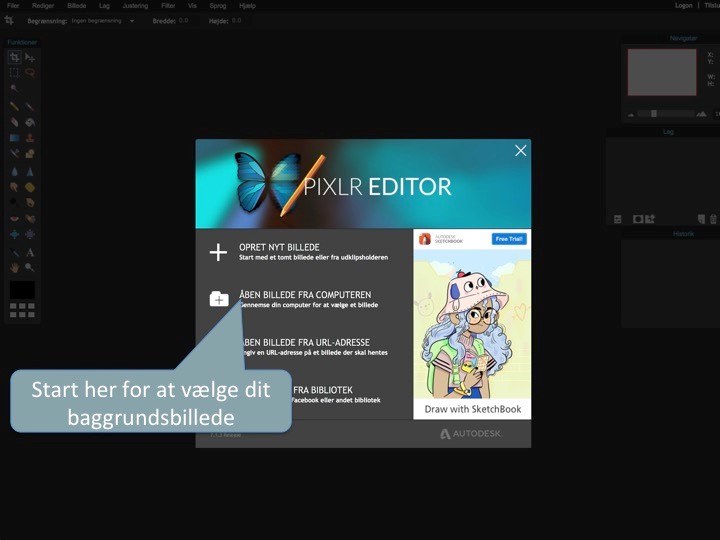720x540 pixels.
Task: Select the Type text tool
Action: (x=30, y=253)
